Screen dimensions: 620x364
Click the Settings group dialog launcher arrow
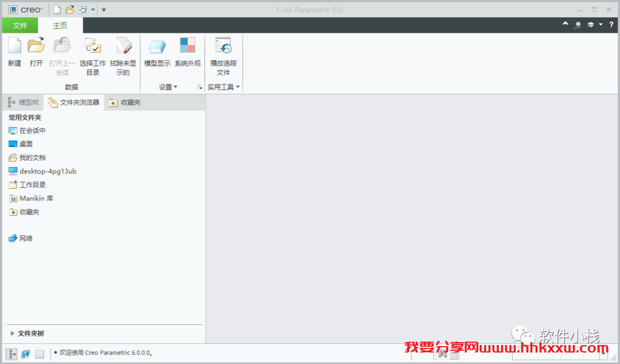pyautogui.click(x=200, y=87)
